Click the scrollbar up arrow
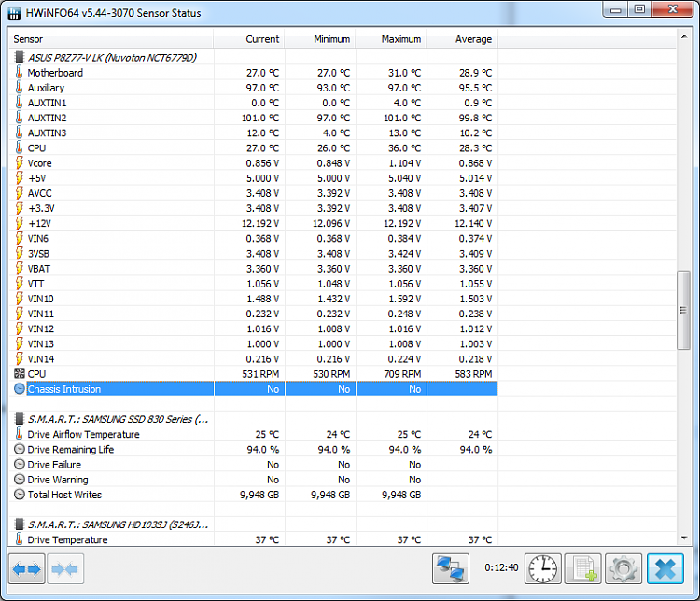700x601 pixels. 683,36
